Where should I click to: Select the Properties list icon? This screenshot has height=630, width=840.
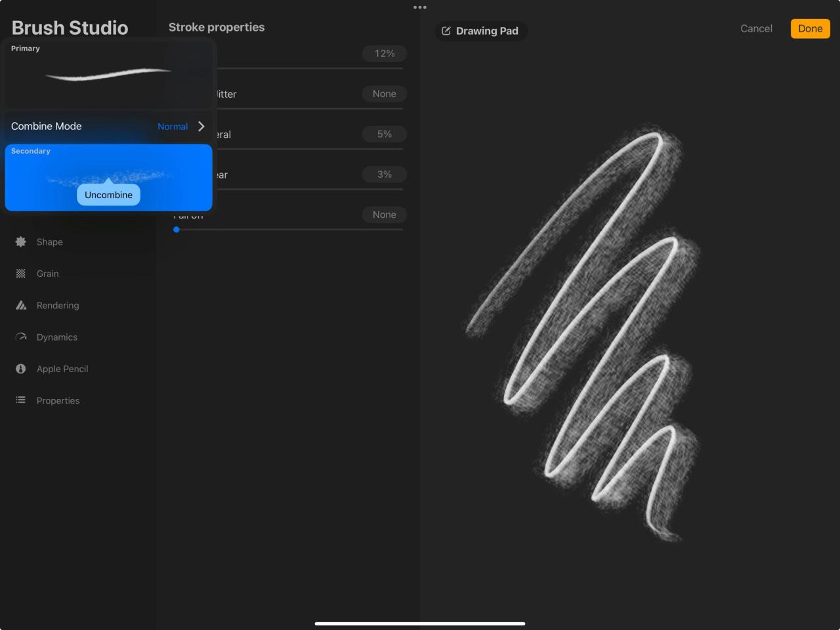[21, 400]
